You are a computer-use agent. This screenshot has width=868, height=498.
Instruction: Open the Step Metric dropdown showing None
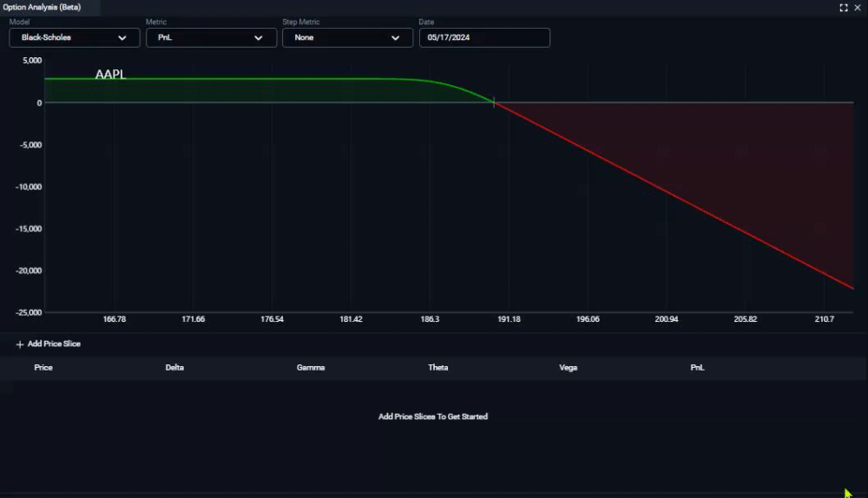click(x=348, y=37)
